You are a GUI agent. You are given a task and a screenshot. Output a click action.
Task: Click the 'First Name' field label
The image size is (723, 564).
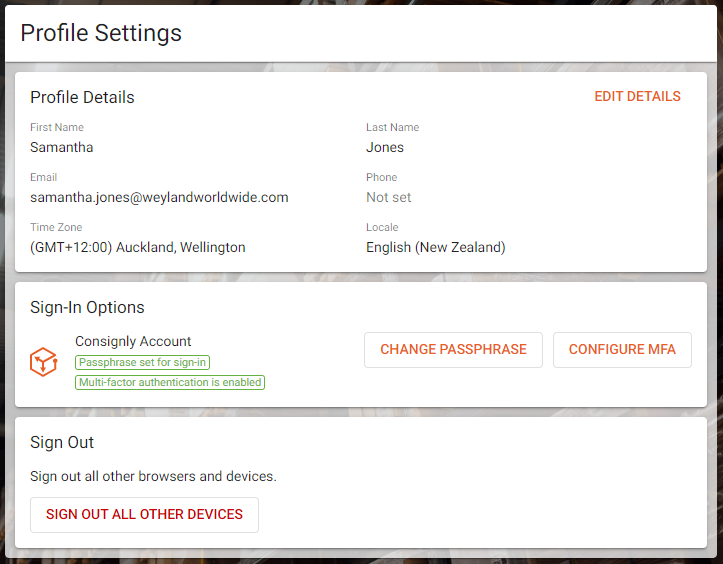(57, 128)
